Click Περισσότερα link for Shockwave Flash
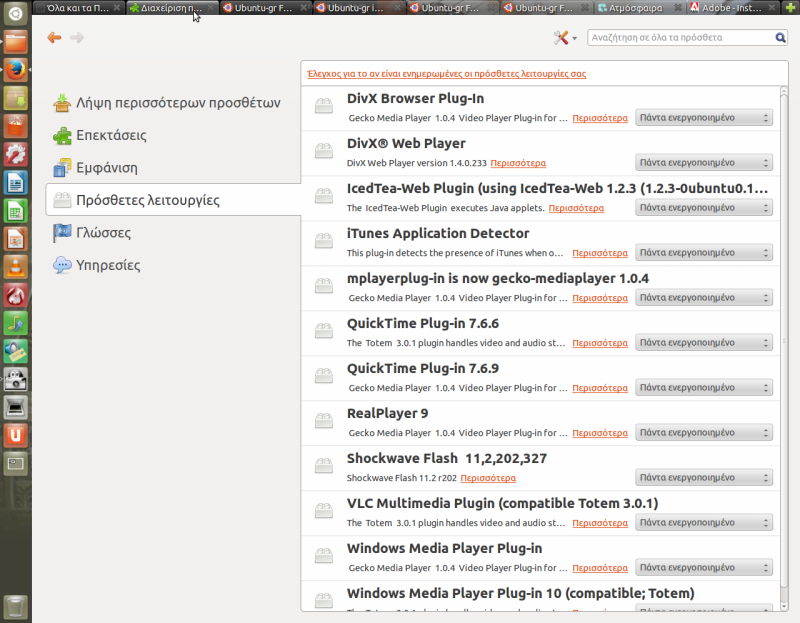The height and width of the screenshot is (623, 800). (x=488, y=478)
